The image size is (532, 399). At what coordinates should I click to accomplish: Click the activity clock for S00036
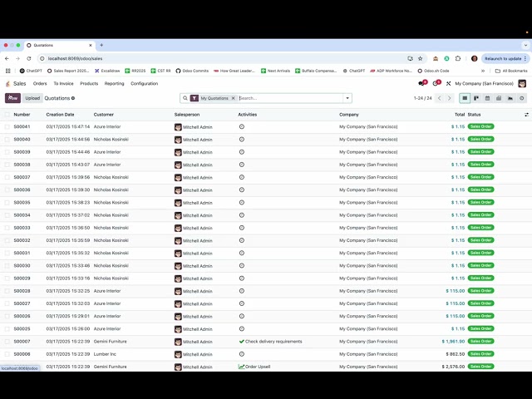(242, 190)
